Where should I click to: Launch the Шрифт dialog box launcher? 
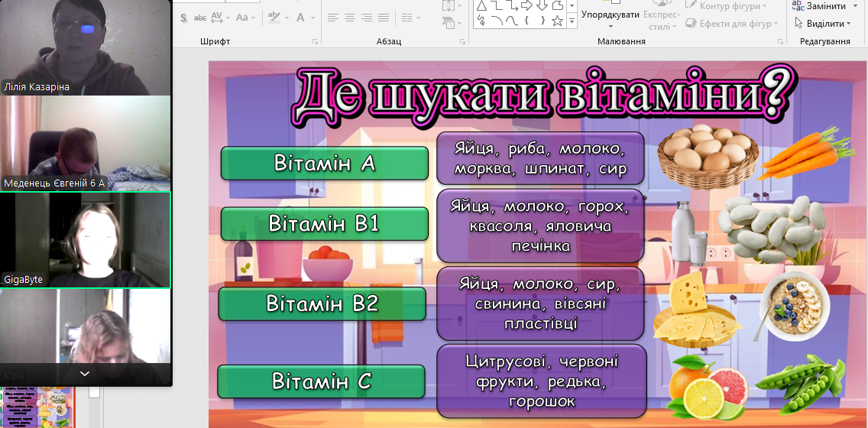pos(315,41)
